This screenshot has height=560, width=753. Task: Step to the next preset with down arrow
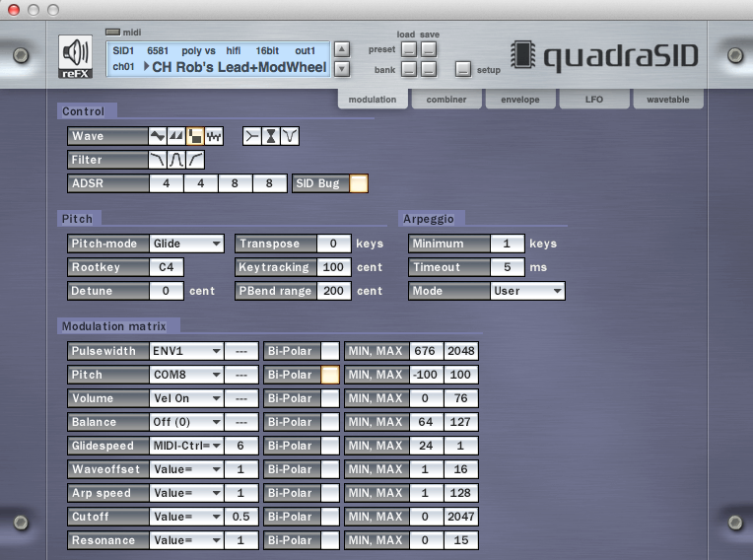(341, 69)
